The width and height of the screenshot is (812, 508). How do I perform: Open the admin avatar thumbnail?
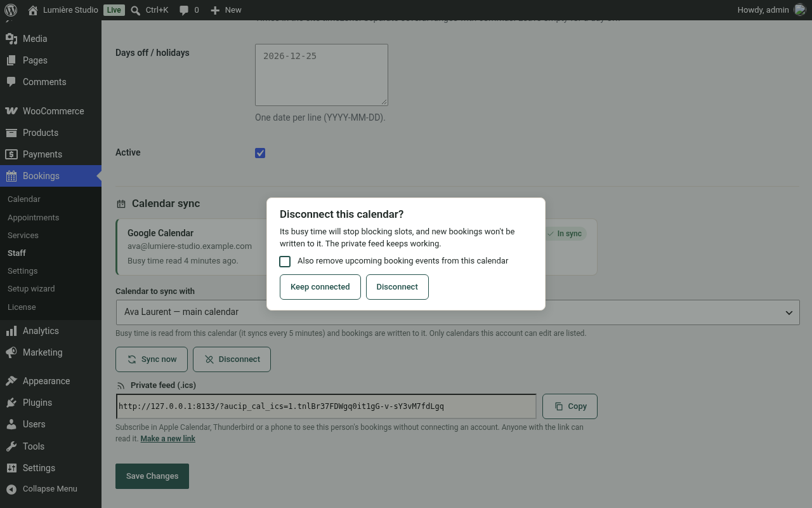[x=800, y=10]
